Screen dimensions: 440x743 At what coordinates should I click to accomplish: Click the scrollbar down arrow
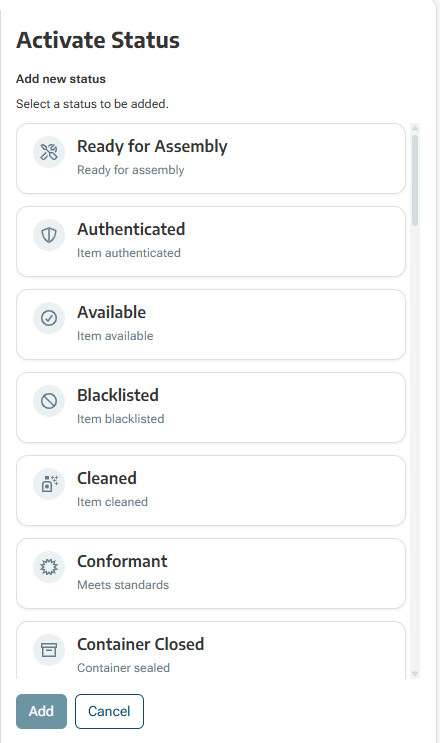click(415, 674)
